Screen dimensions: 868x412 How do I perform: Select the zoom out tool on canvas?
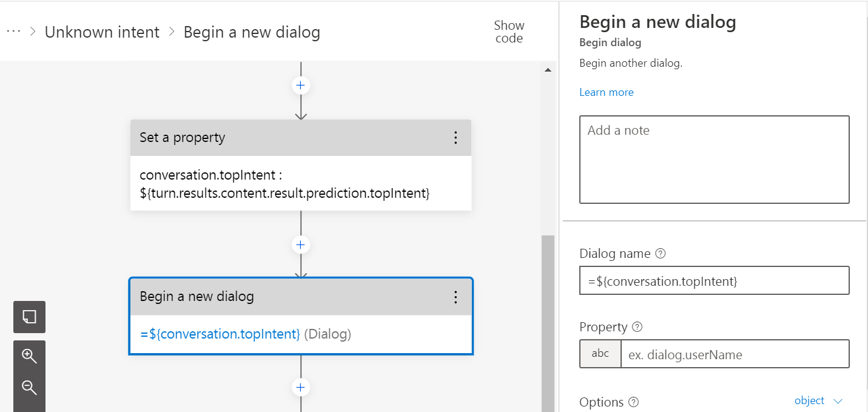[29, 387]
